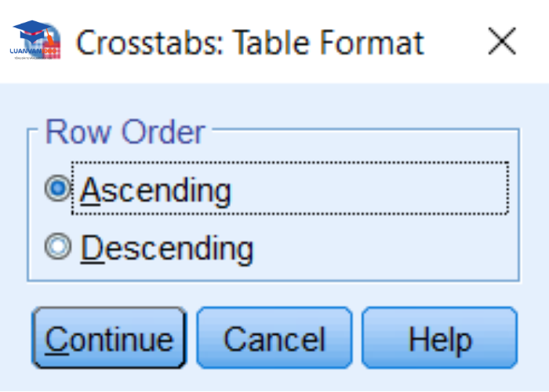Image resolution: width=549 pixels, height=392 pixels.
Task: Set row order to descending
Action: [x=56, y=248]
